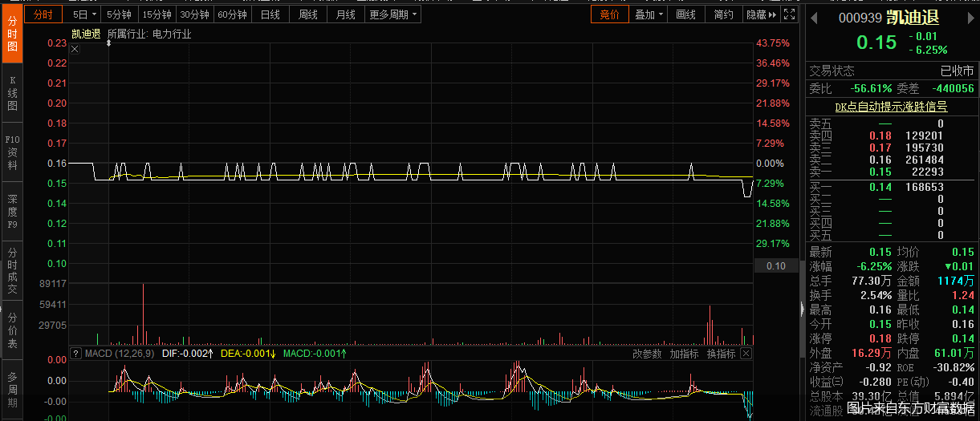Click the 0.10 price tag on right axis

coord(776,266)
